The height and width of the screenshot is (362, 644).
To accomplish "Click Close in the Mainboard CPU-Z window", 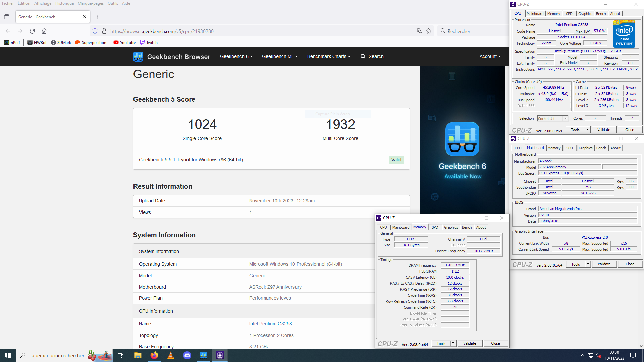I will pos(630,264).
